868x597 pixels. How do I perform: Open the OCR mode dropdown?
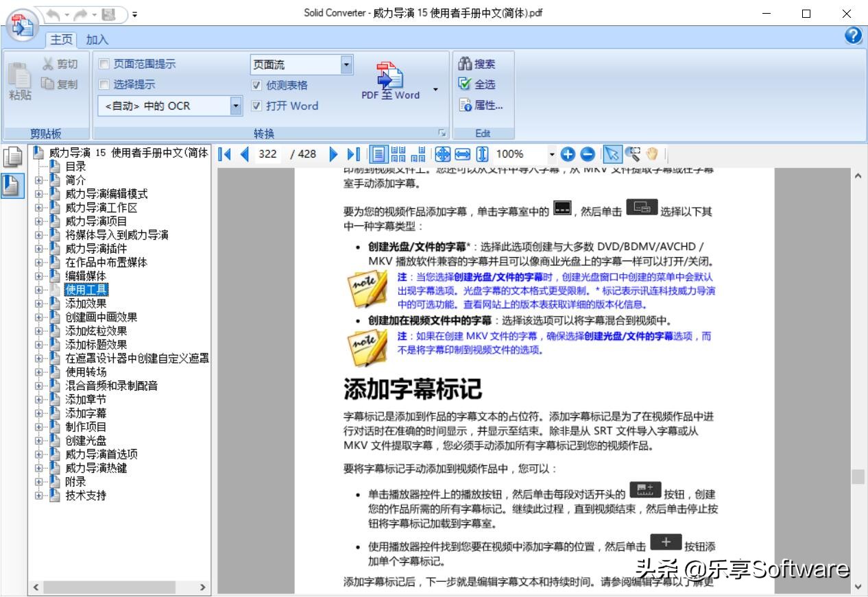[x=237, y=106]
